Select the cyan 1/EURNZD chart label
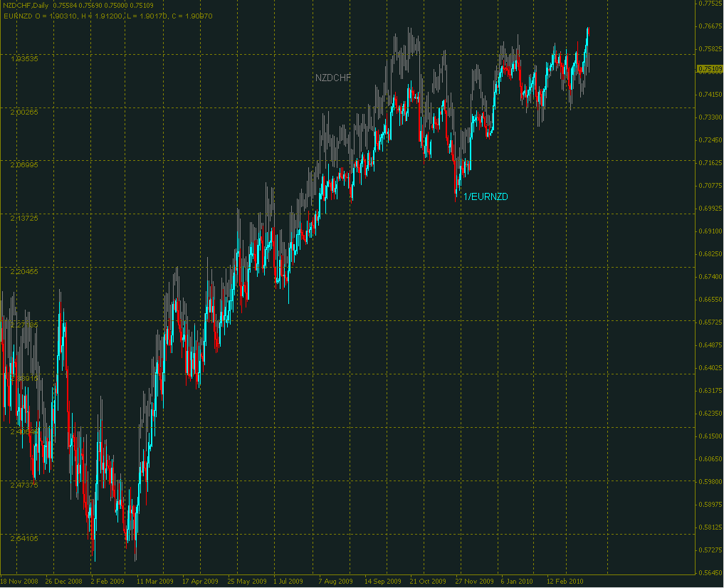This screenshot has height=588, width=724. [486, 196]
